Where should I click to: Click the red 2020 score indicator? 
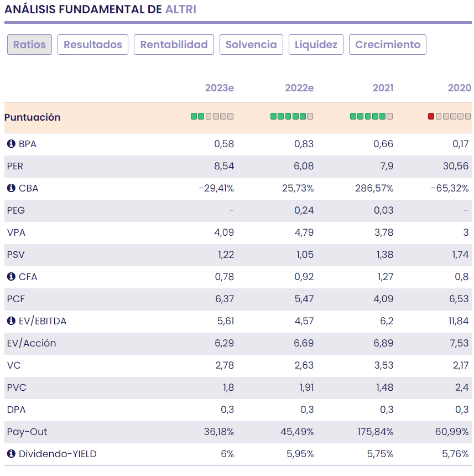[431, 116]
